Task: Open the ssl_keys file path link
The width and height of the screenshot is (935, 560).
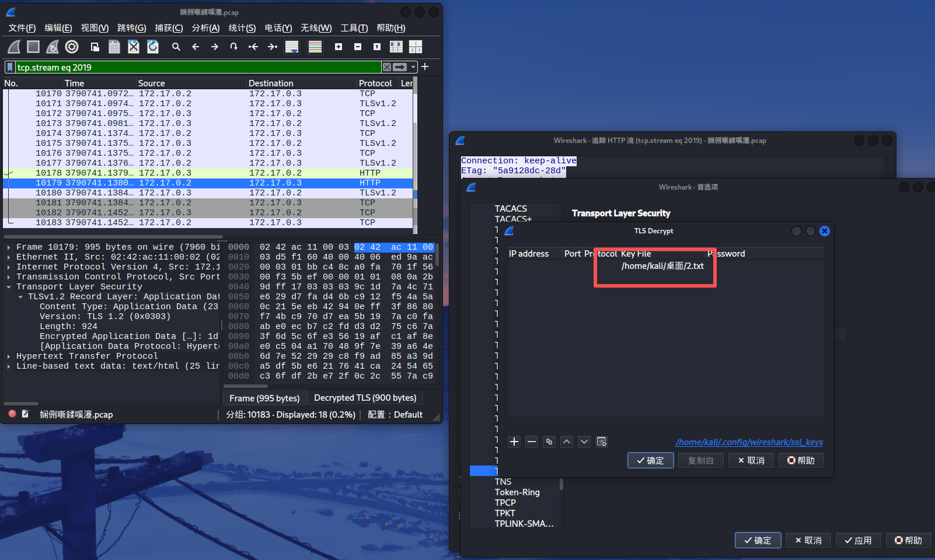Action: point(749,442)
